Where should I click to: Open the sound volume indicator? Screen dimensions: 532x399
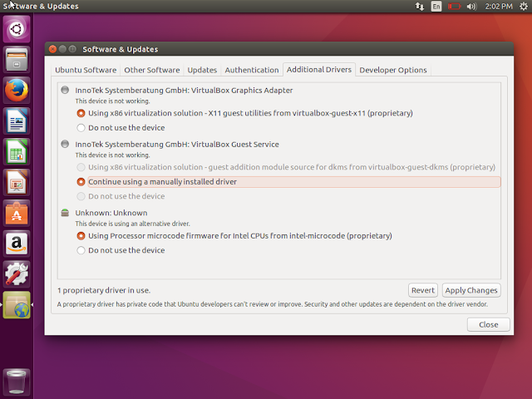pos(471,6)
